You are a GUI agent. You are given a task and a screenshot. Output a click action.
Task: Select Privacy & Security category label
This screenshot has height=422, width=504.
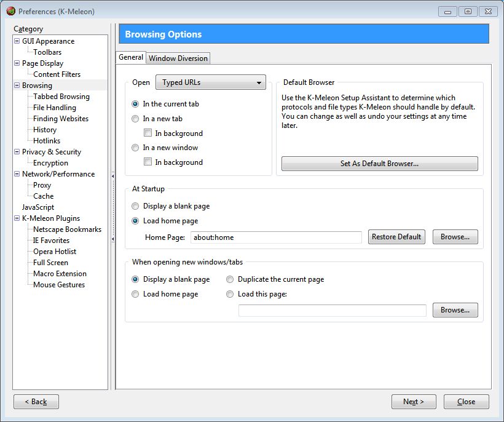point(52,152)
